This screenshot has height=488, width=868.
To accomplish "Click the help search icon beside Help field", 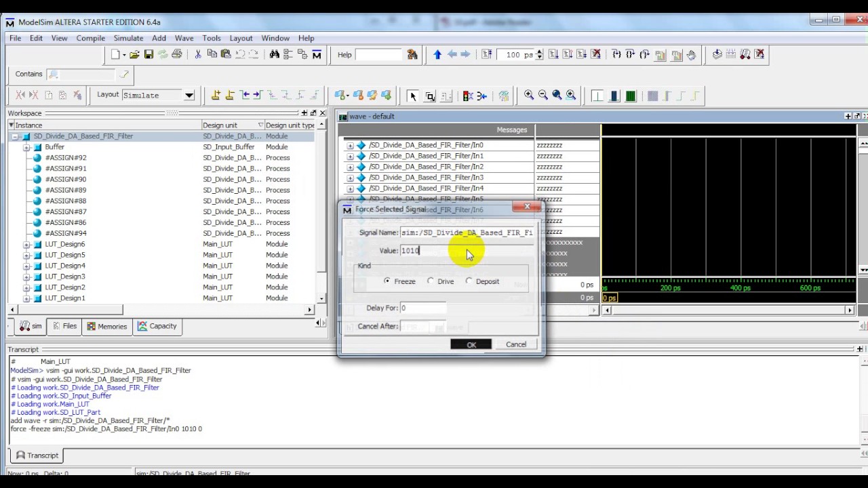I will [412, 55].
